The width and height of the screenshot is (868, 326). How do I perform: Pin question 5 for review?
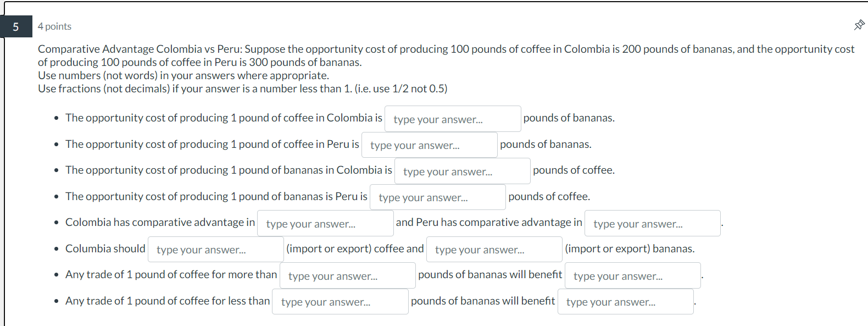pyautogui.click(x=859, y=25)
